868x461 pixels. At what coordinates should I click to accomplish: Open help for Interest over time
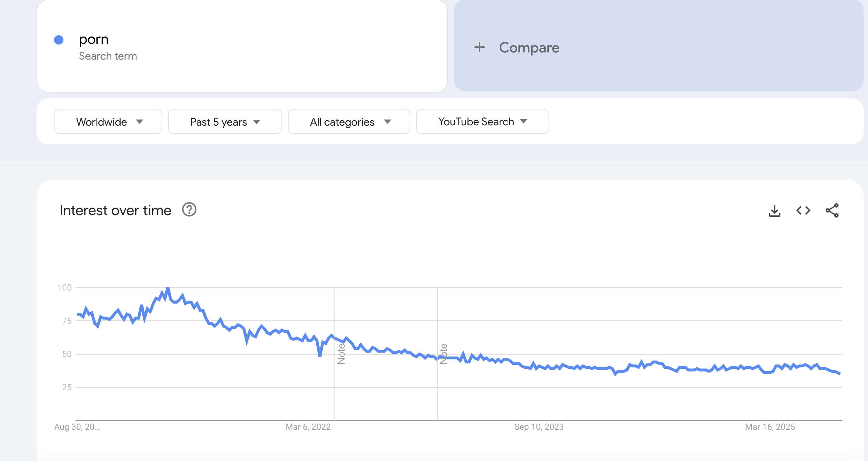pyautogui.click(x=189, y=210)
